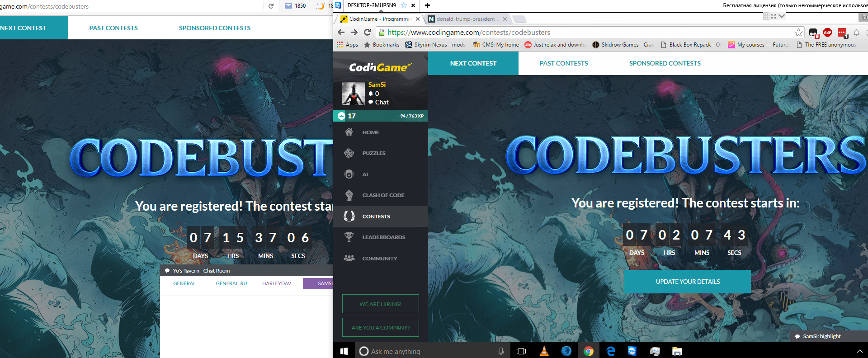
Task: Click the Community people icon
Action: 349,258
